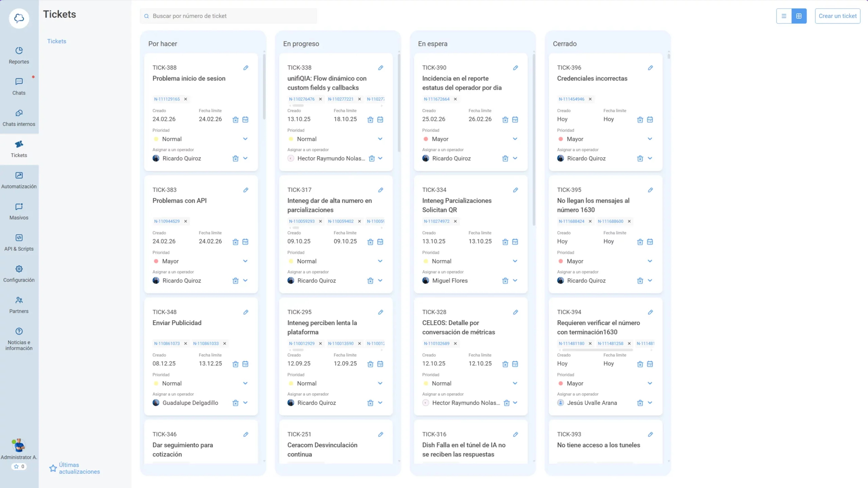The width and height of the screenshot is (868, 488).
Task: Switch to list view of tickets
Action: (x=784, y=16)
